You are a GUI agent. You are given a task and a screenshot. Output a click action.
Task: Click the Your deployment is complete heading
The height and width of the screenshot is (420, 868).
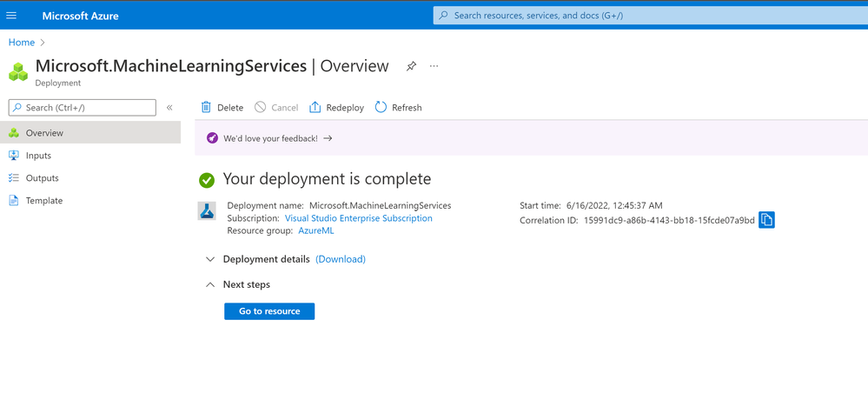coord(327,179)
